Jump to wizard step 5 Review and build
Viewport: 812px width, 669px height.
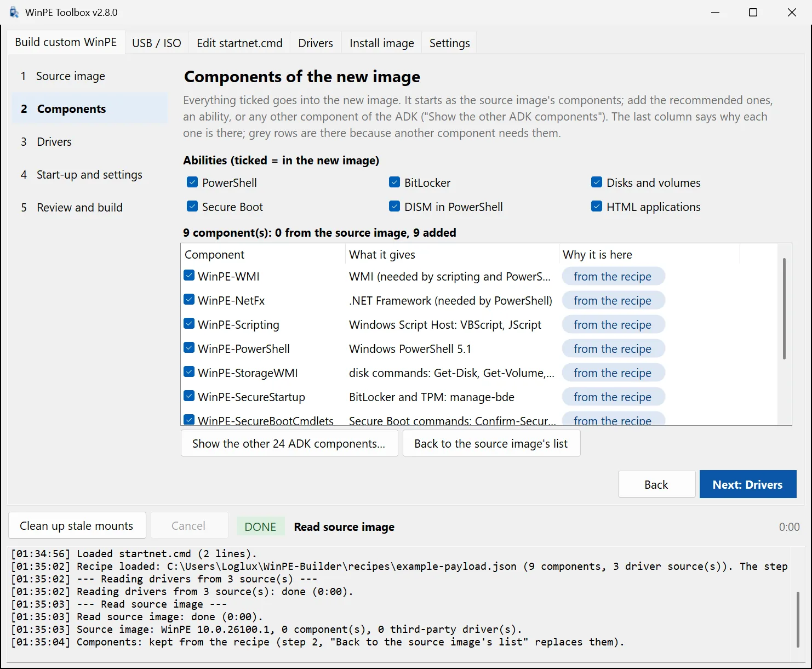click(x=90, y=208)
